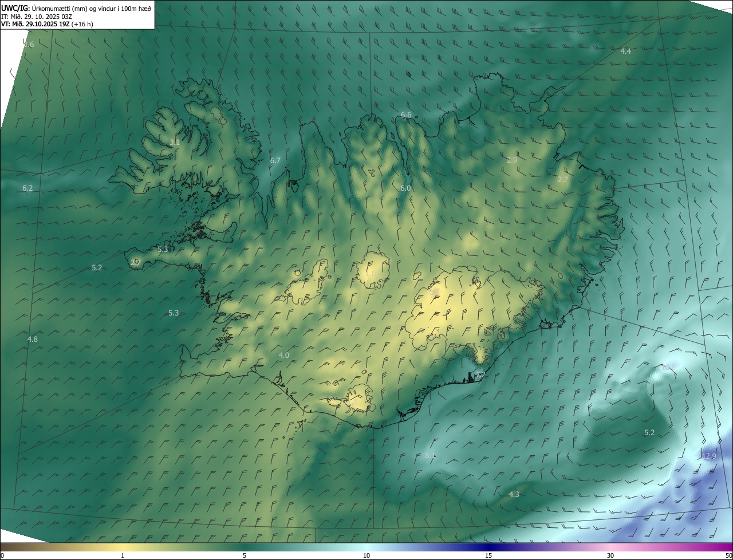
Task: Click the 6.2 value on the western ocean
Action: pos(27,188)
